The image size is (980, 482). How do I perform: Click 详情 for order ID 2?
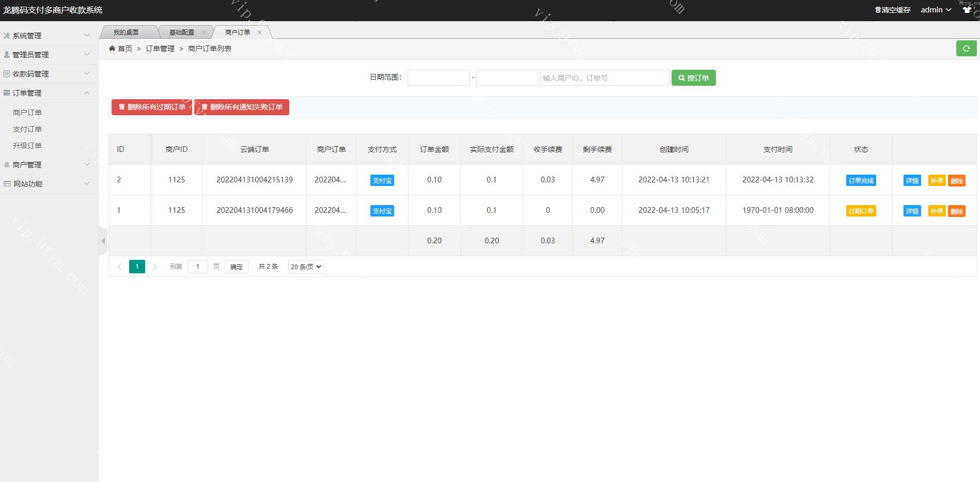[x=912, y=180]
